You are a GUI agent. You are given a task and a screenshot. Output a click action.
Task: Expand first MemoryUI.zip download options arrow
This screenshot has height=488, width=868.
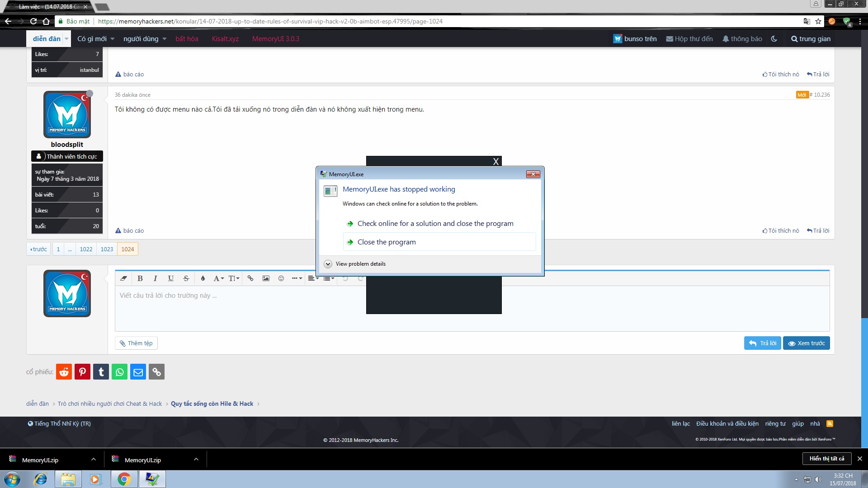point(93,459)
